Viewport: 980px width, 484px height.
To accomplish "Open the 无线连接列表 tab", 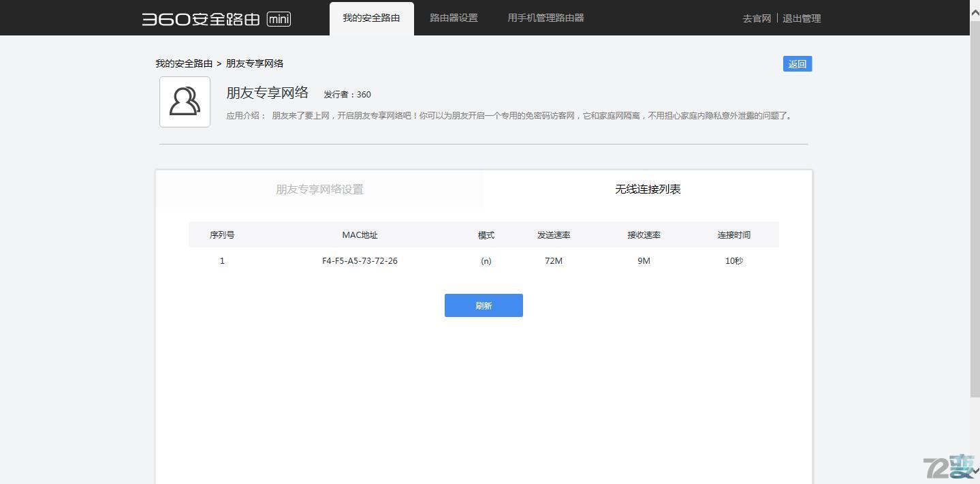I will pos(648,190).
